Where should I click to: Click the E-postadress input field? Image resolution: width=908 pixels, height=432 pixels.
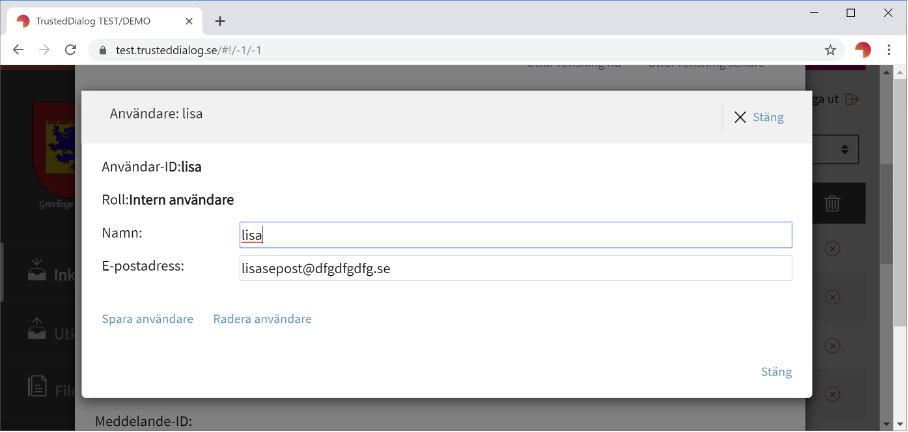515,268
